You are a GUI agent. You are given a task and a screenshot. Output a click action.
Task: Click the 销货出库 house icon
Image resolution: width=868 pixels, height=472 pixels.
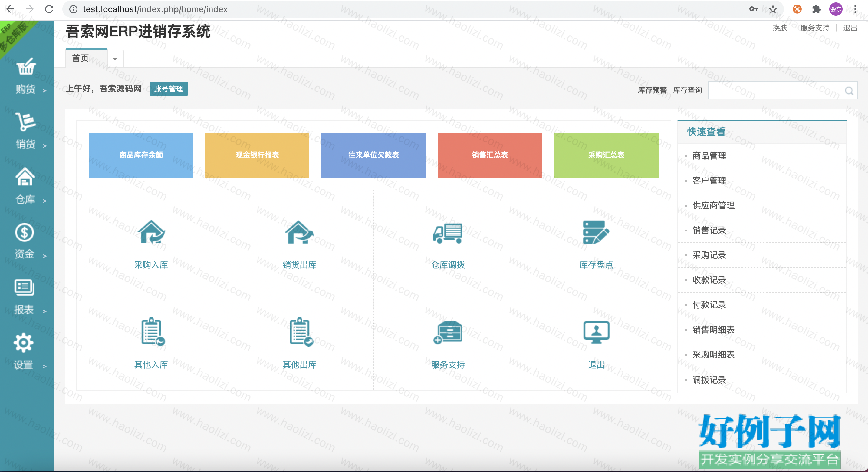[299, 232]
